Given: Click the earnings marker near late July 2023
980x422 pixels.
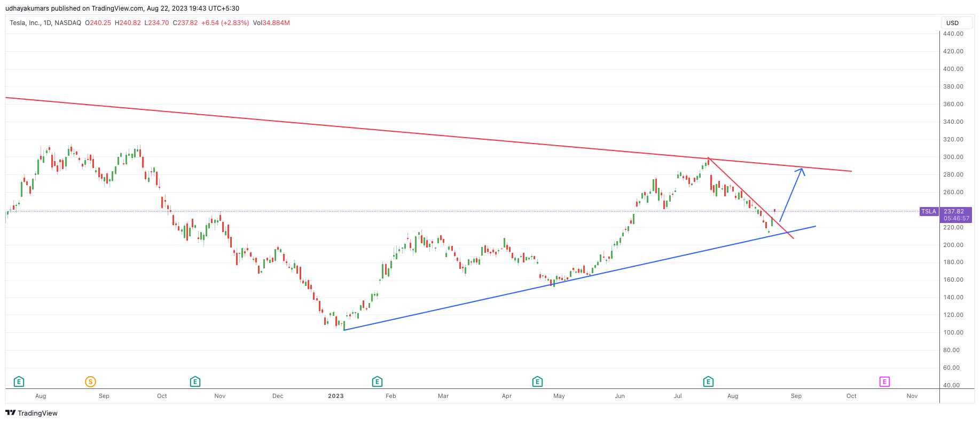Looking at the screenshot, I should click(x=708, y=381).
